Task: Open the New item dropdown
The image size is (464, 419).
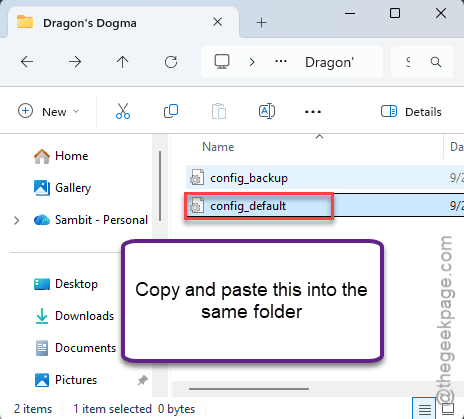Action: pyautogui.click(x=48, y=111)
